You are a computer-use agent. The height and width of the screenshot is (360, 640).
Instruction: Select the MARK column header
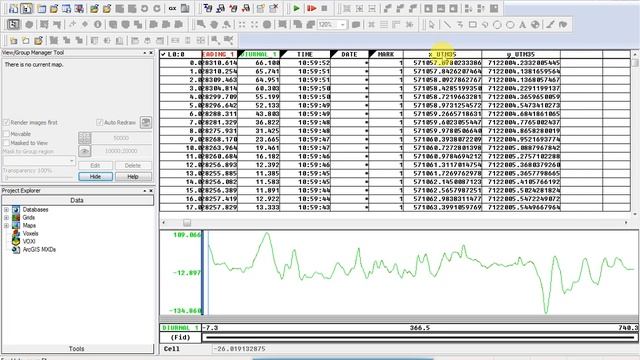tap(386, 54)
